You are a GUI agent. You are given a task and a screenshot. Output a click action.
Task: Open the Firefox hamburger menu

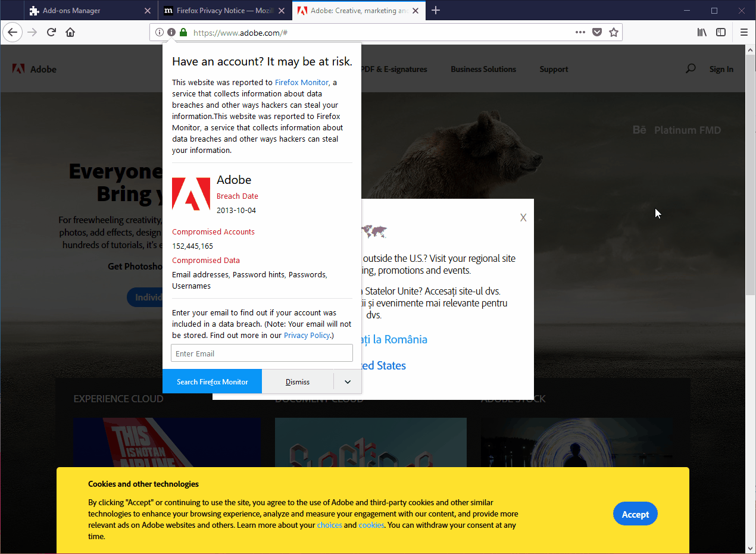[744, 33]
